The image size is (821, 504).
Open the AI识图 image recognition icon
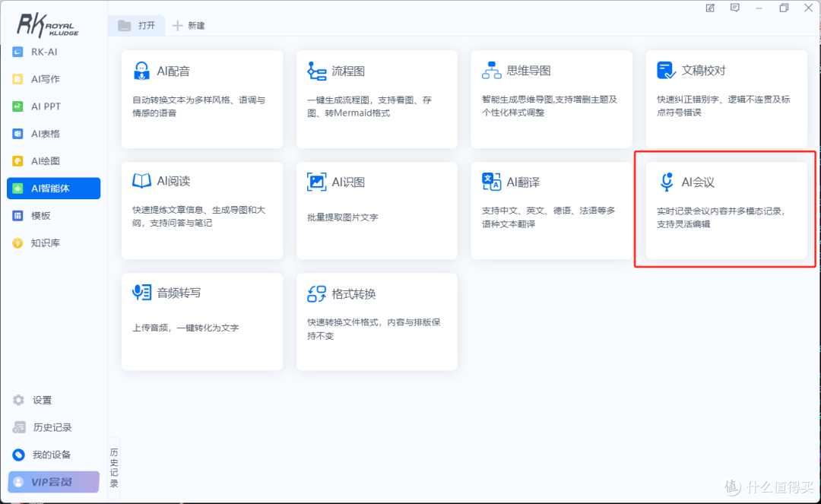point(316,182)
